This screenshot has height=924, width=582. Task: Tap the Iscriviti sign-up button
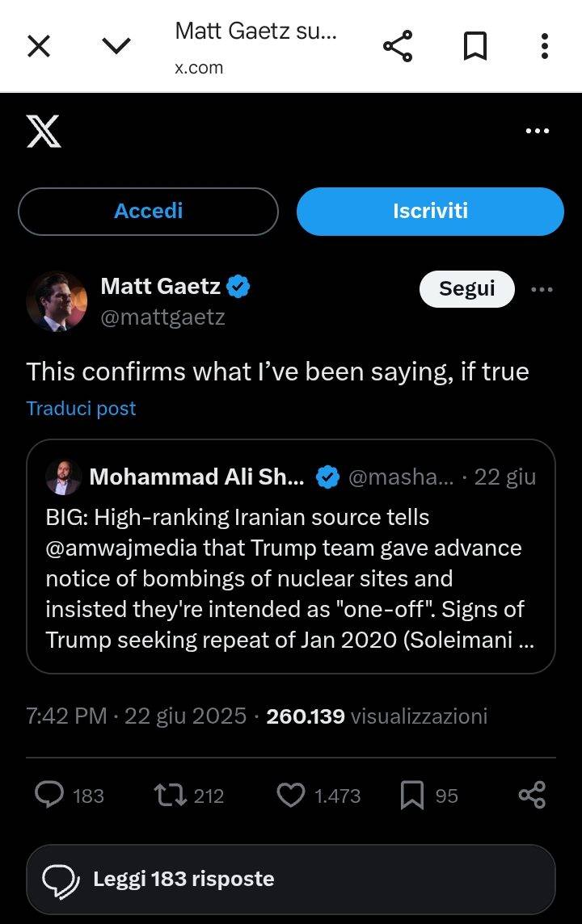[430, 212]
